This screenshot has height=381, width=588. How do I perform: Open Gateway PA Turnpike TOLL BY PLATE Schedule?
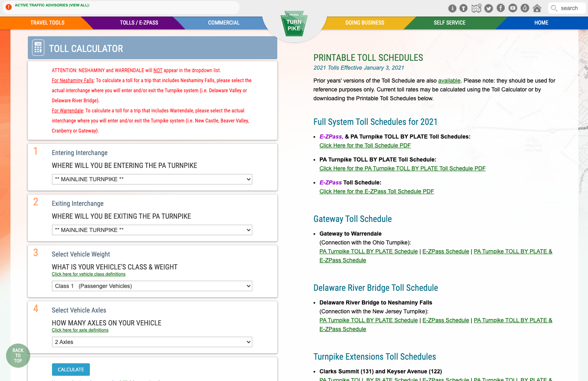click(369, 251)
